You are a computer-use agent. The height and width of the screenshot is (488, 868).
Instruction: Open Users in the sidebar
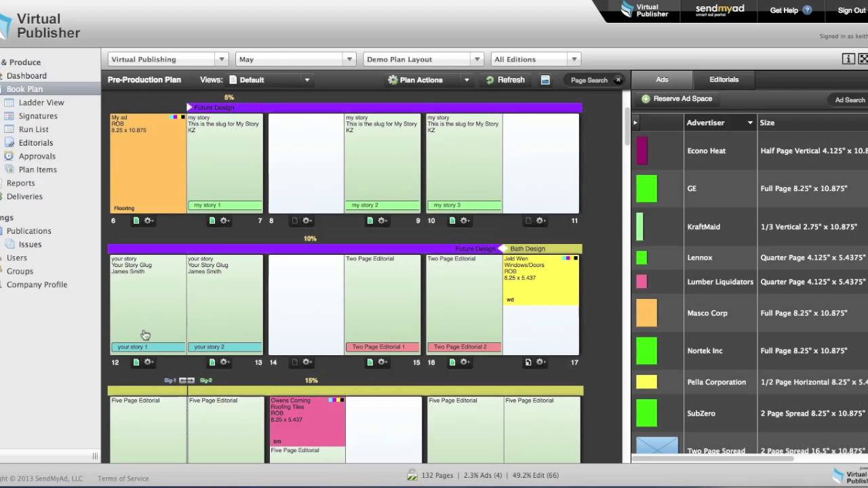coord(17,258)
